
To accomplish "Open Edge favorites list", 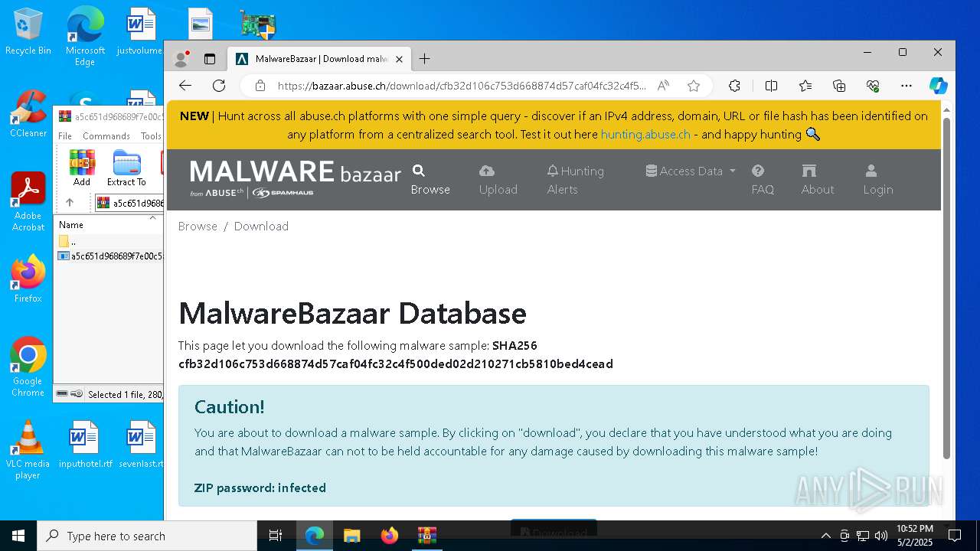I will point(805,86).
